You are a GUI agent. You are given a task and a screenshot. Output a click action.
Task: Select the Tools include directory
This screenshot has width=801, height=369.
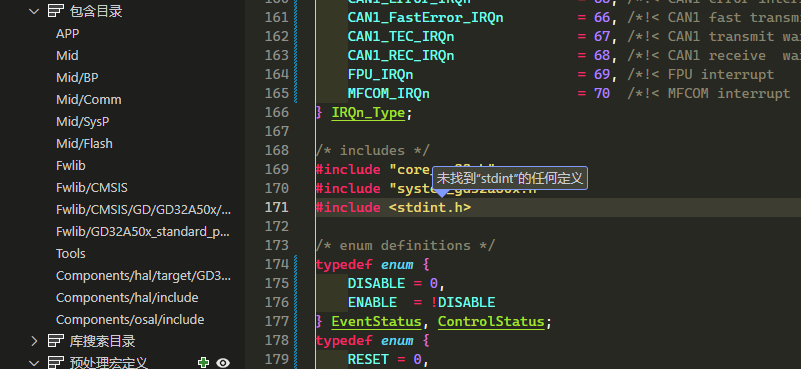[70, 253]
